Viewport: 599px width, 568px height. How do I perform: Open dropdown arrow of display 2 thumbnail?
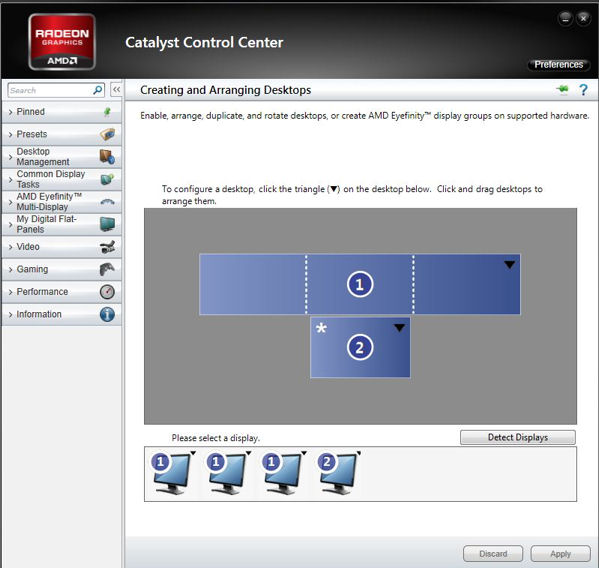coord(359,453)
